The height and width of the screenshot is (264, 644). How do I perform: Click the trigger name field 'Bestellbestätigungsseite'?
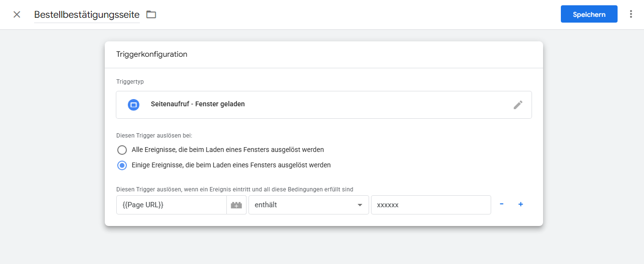87,14
